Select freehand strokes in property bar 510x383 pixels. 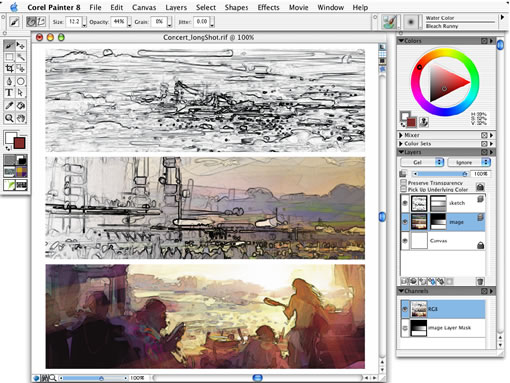click(x=31, y=22)
